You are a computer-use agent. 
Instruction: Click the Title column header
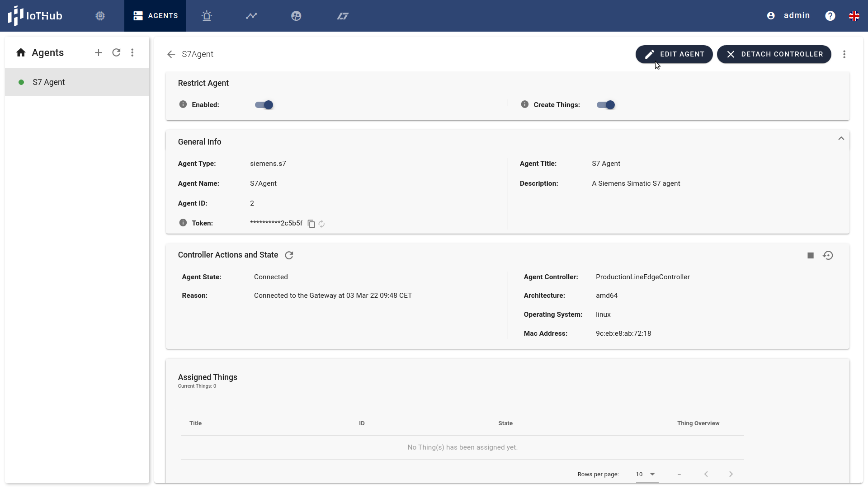(195, 423)
